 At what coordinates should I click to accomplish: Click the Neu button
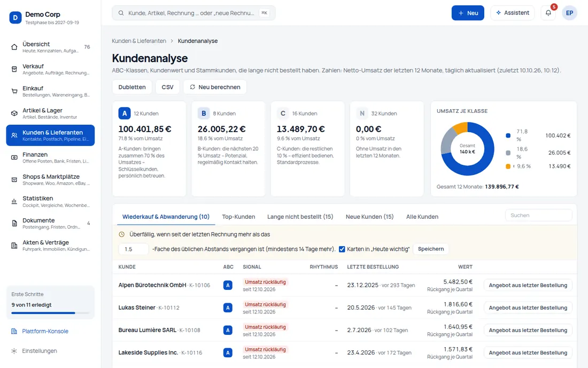[x=468, y=13]
